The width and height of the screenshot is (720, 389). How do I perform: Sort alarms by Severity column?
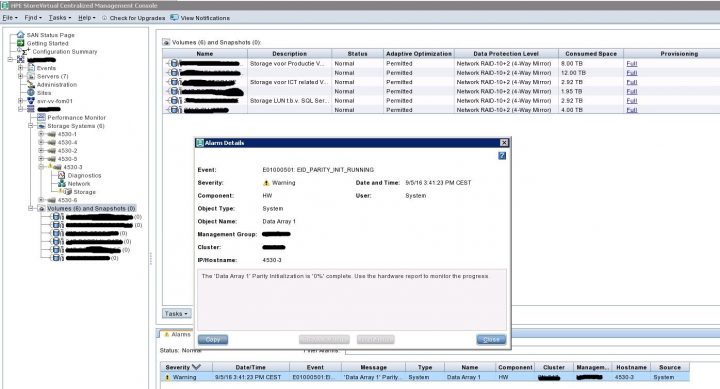pos(186,367)
